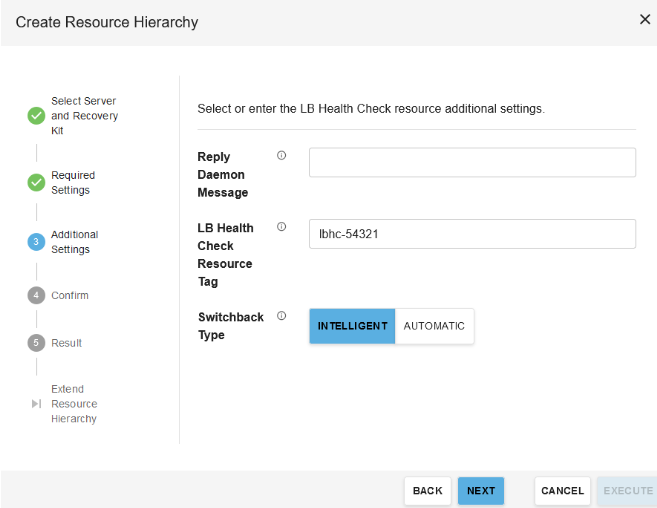Click info icon next to LB Health Check Resource Tag
The image size is (657, 508).
pyautogui.click(x=281, y=227)
